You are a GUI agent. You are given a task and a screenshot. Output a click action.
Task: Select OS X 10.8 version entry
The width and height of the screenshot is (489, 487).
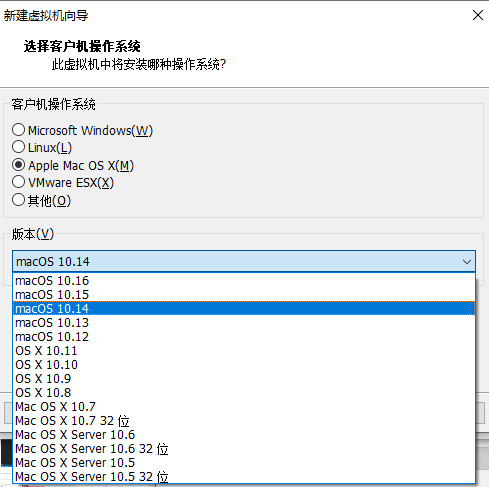[x=244, y=393]
